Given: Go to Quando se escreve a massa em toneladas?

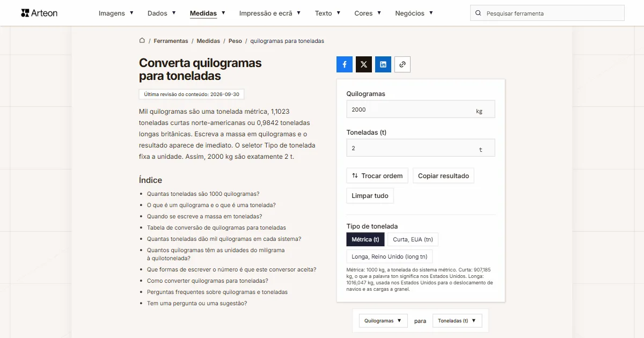Looking at the screenshot, I should coord(204,216).
